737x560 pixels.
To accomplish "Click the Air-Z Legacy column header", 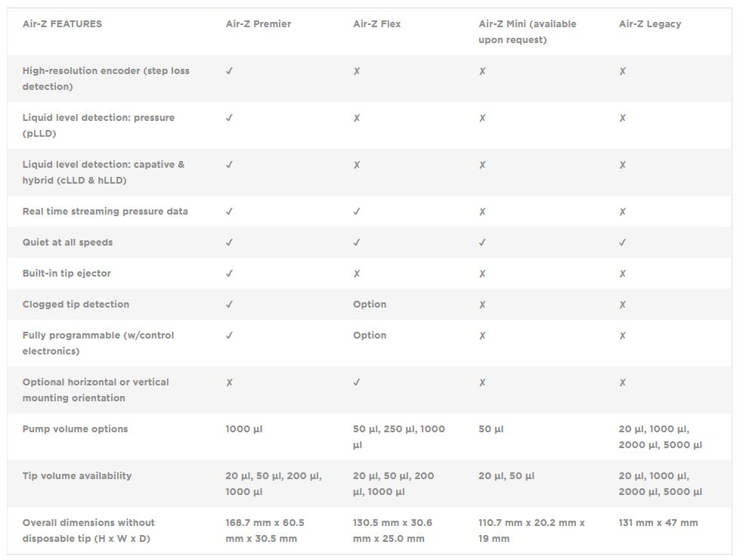I will coord(649,24).
